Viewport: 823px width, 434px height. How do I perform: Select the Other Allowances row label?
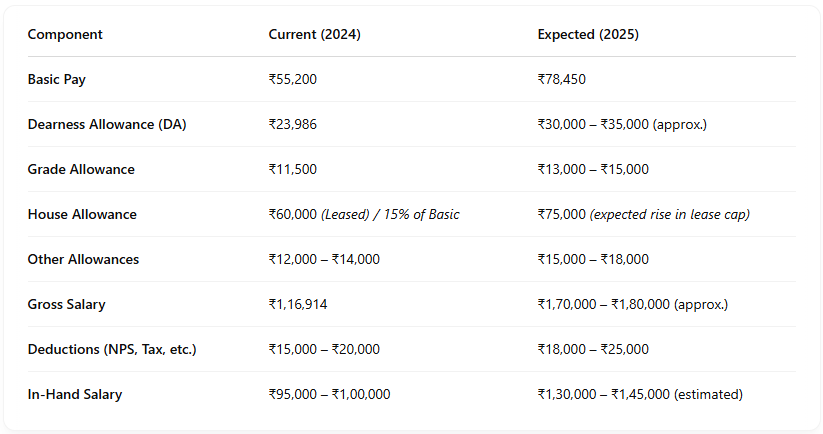(x=83, y=260)
